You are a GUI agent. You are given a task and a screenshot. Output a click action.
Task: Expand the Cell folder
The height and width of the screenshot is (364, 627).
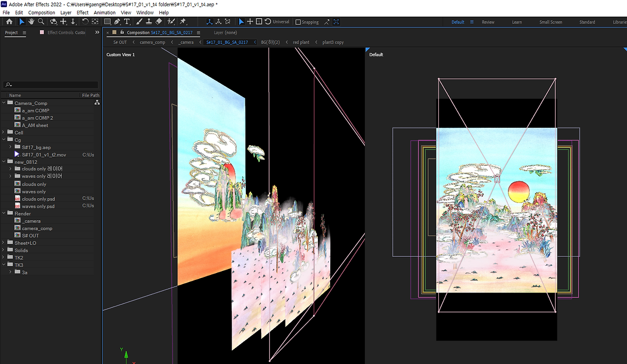click(x=4, y=132)
